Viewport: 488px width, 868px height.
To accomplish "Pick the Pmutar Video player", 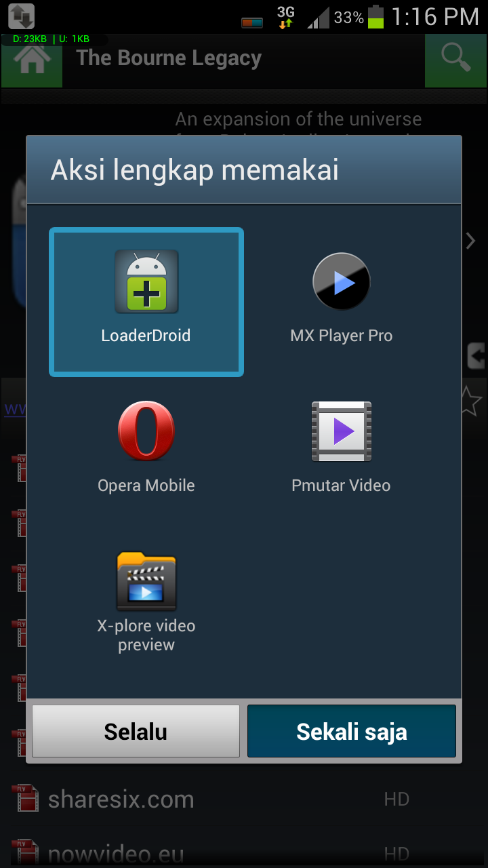I will 341,432.
